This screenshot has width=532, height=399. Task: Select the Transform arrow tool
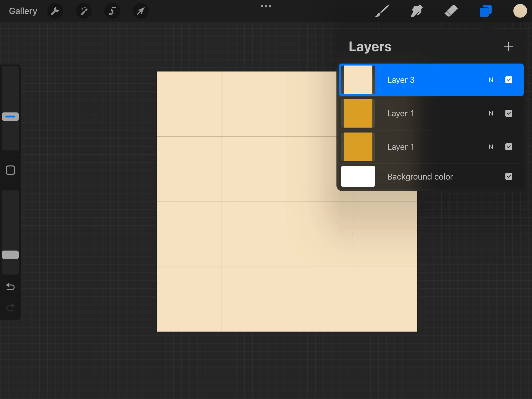tap(141, 11)
